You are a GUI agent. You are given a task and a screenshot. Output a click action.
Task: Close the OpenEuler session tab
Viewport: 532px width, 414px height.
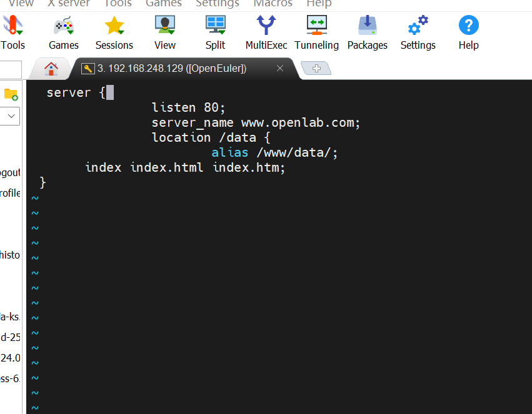tap(279, 69)
